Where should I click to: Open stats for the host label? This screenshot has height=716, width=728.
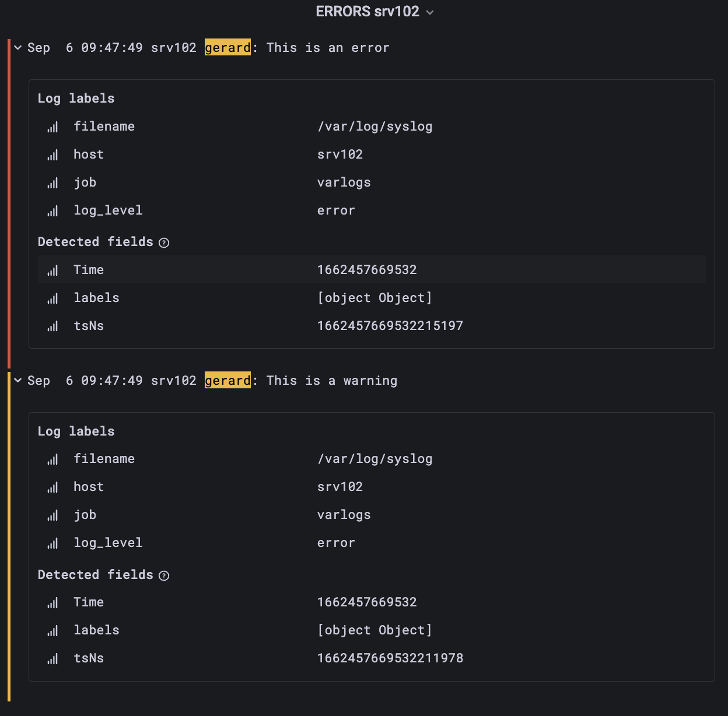click(52, 155)
